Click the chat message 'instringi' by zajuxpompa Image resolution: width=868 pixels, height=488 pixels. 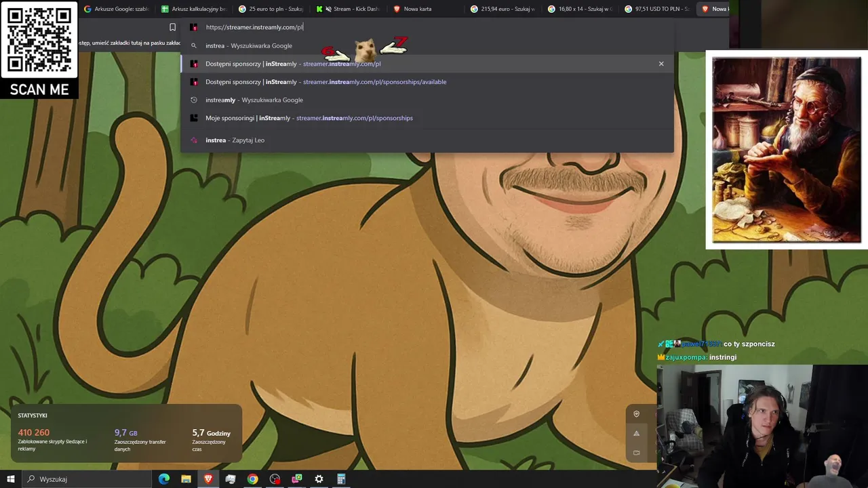point(723,357)
